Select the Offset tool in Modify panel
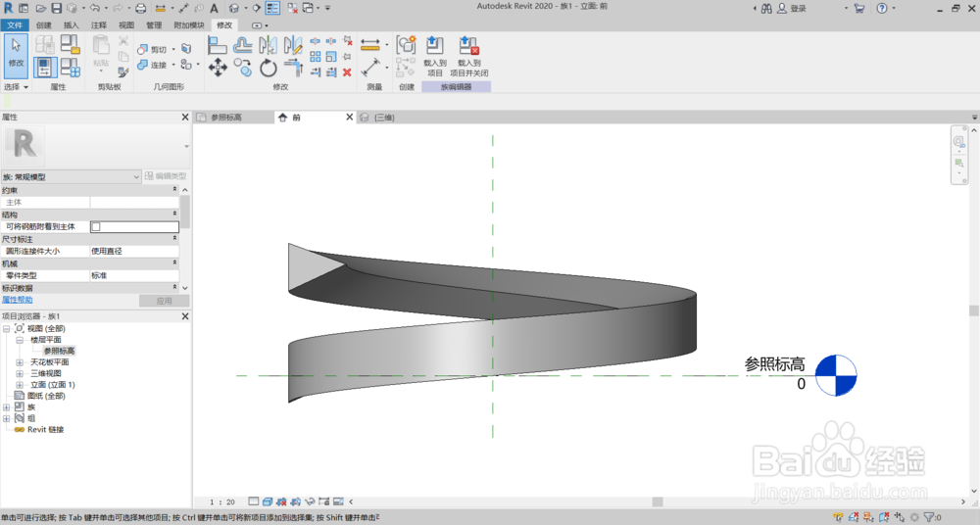 pyautogui.click(x=242, y=45)
